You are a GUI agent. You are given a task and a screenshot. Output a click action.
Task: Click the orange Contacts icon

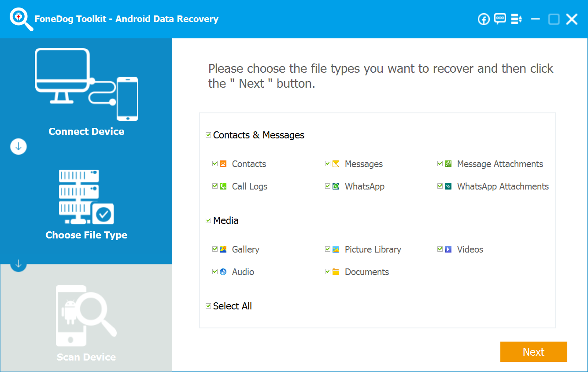(223, 164)
